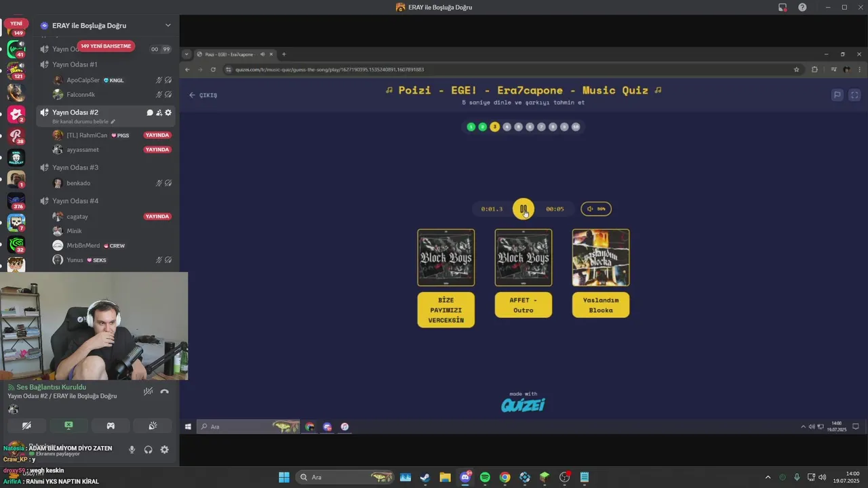Screen dimensions: 868x488
Task: Open extensions puzzle icon in shared browser
Action: click(x=814, y=69)
